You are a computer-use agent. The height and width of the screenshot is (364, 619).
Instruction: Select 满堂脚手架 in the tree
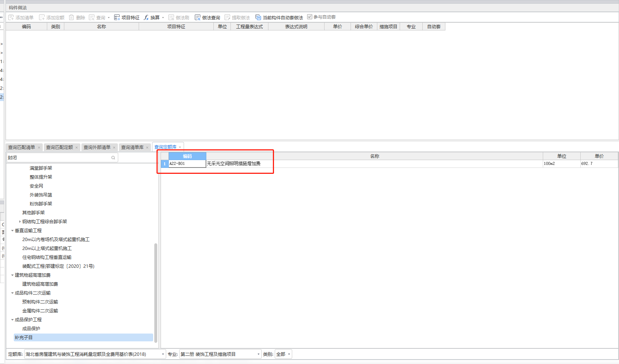41,168
